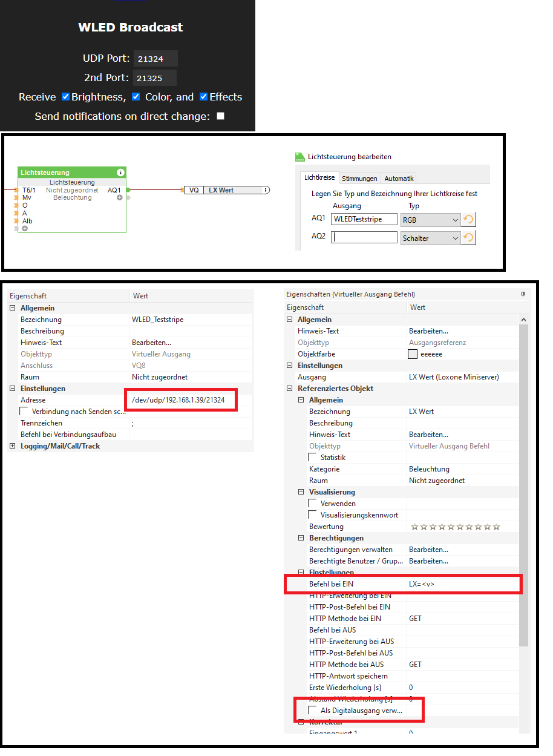This screenshot has height=756, width=553.
Task: Set Bewertung using the star rating
Action: (456, 527)
